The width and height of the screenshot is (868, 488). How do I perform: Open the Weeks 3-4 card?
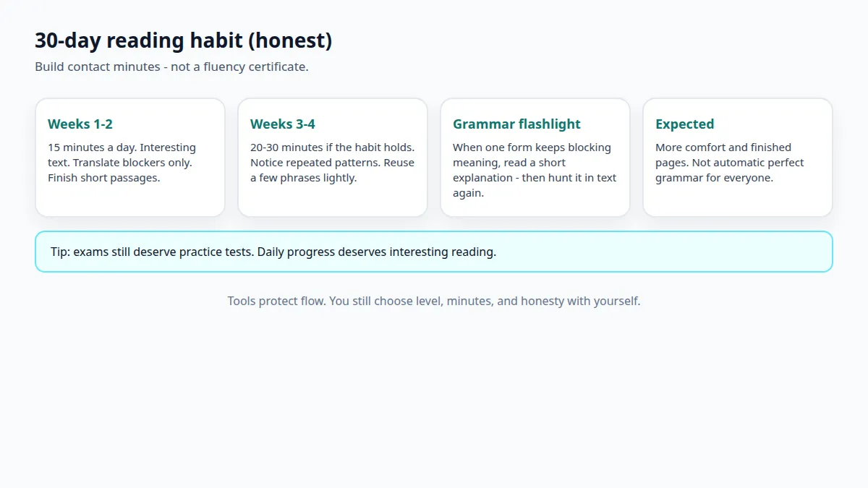click(333, 158)
